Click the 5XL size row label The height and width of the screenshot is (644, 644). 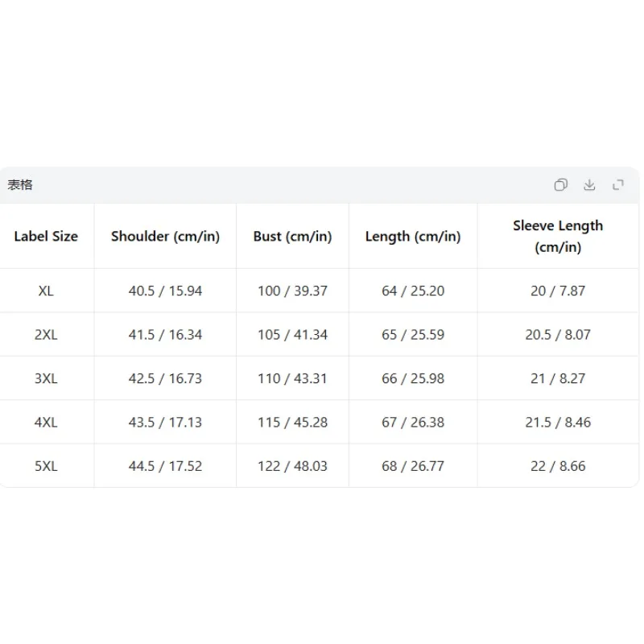click(x=46, y=465)
